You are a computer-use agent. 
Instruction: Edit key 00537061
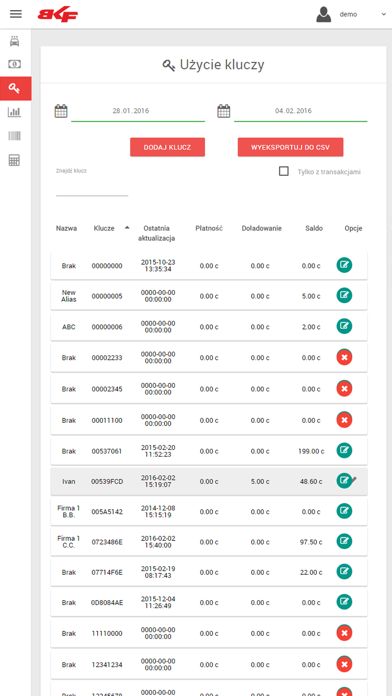(344, 451)
